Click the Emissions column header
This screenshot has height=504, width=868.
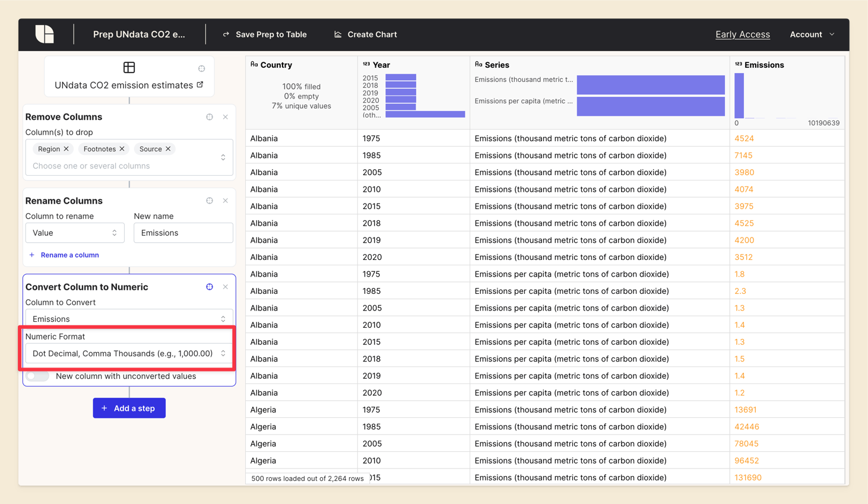tap(764, 65)
